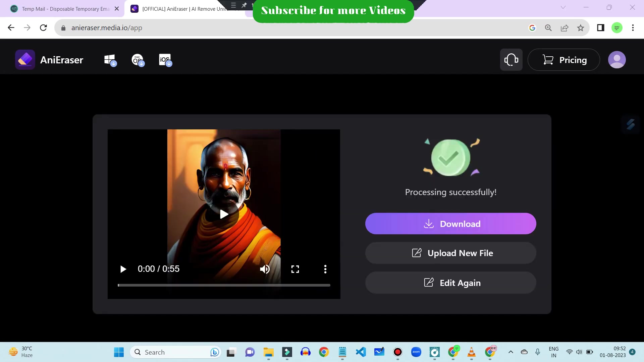The image size is (644, 362).
Task: Click Upload New File
Action: point(451,253)
